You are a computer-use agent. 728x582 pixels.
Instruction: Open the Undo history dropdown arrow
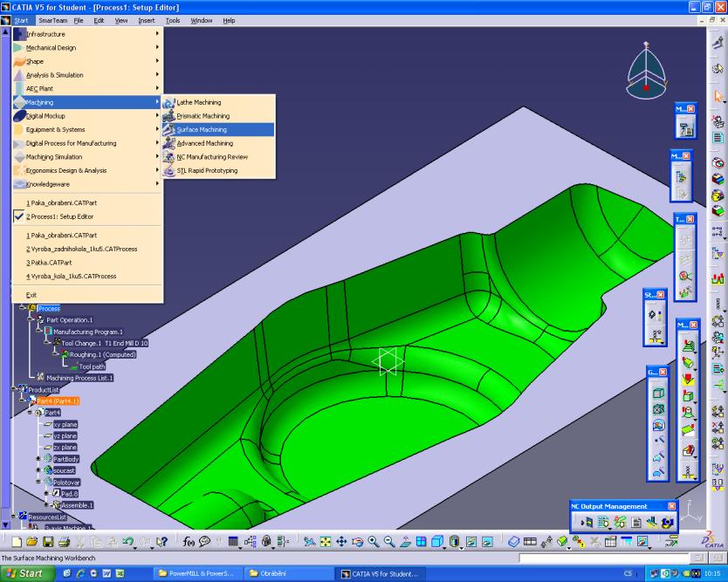(134, 548)
